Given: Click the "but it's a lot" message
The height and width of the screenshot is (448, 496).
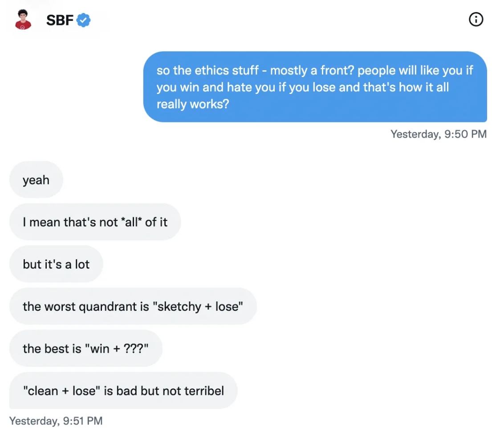Looking at the screenshot, I should (56, 264).
